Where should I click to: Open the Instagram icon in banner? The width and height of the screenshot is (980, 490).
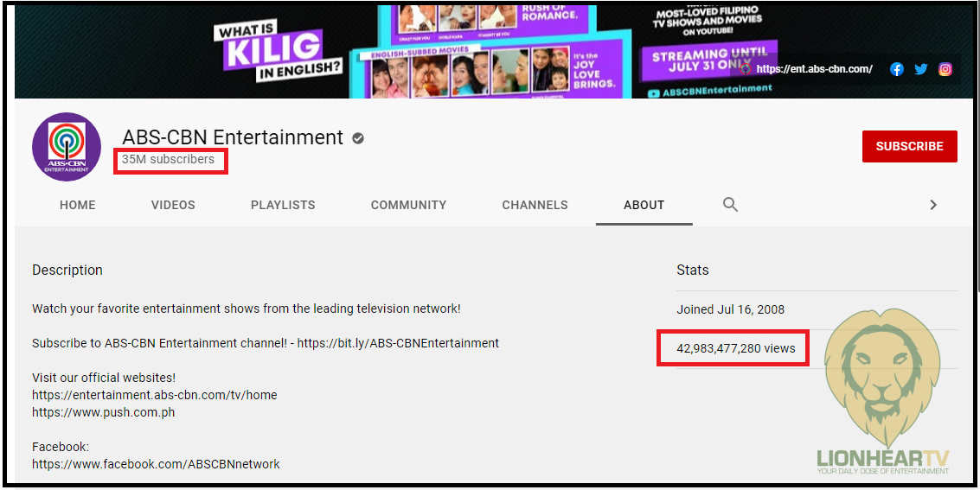945,69
